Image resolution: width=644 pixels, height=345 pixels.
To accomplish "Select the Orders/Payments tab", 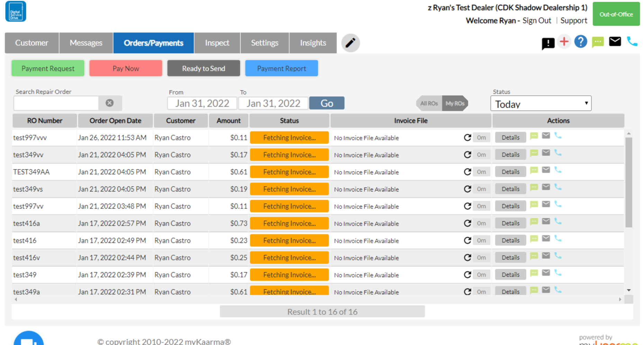I will click(153, 43).
